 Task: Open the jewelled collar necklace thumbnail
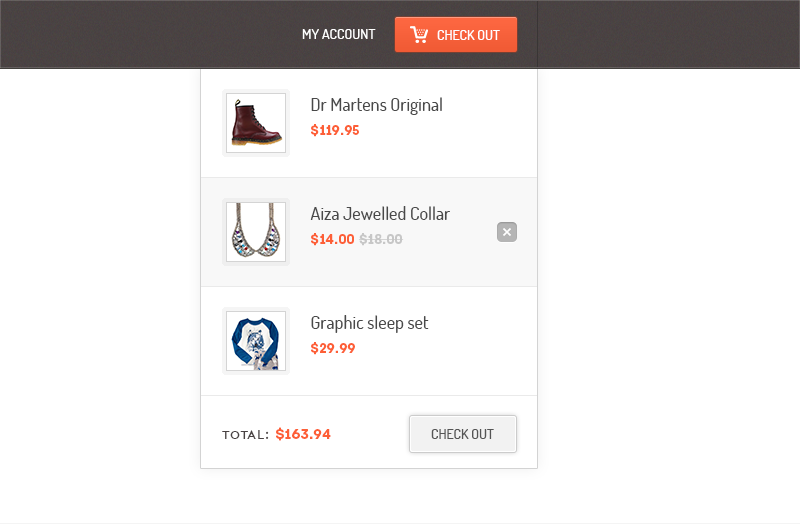coord(256,232)
